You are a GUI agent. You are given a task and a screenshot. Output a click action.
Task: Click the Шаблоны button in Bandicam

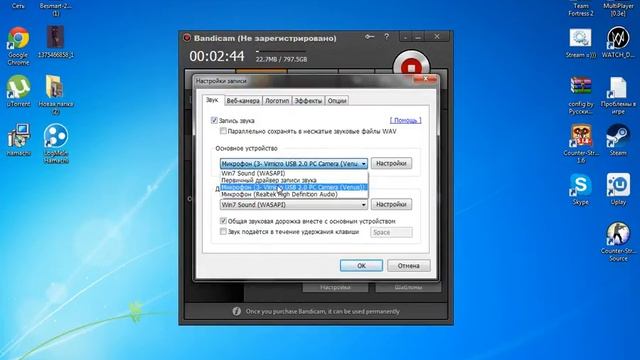408,287
